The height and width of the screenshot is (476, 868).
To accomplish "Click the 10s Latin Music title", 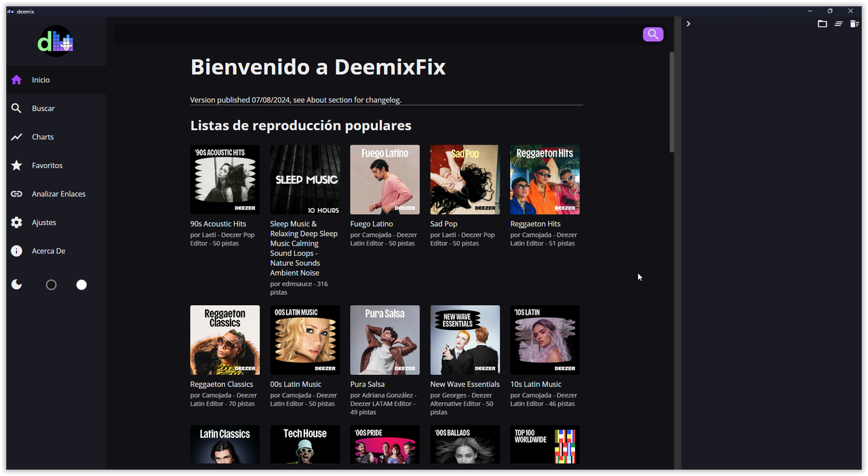I will 536,384.
